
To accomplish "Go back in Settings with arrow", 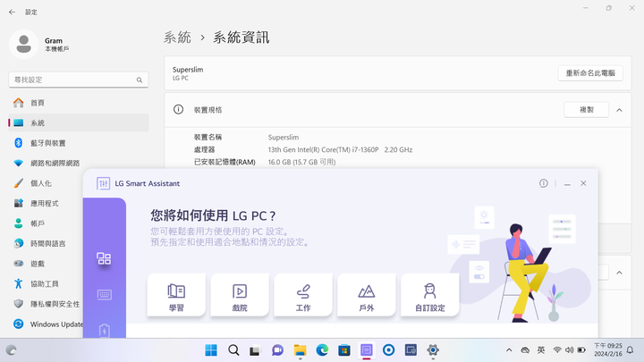I will 12,13.
